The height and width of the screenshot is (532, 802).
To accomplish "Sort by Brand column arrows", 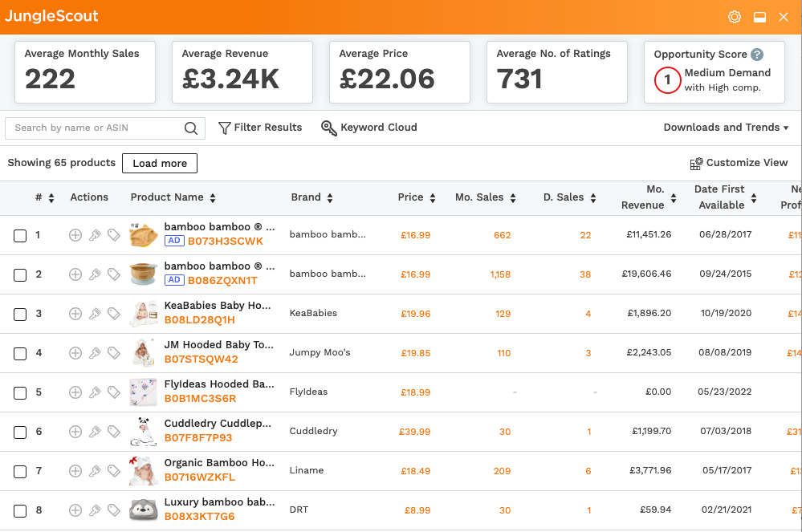I will tap(330, 197).
